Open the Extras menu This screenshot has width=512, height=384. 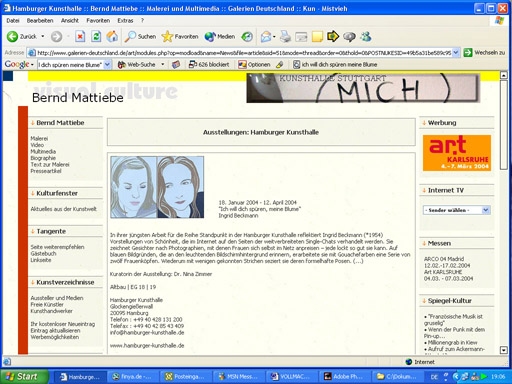coord(125,21)
